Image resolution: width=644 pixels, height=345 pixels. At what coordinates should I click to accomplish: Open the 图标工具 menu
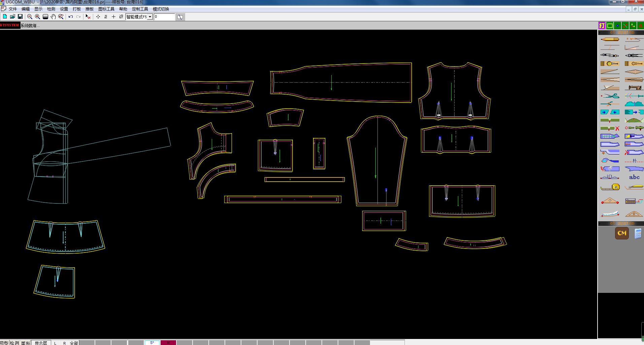pyautogui.click(x=106, y=9)
